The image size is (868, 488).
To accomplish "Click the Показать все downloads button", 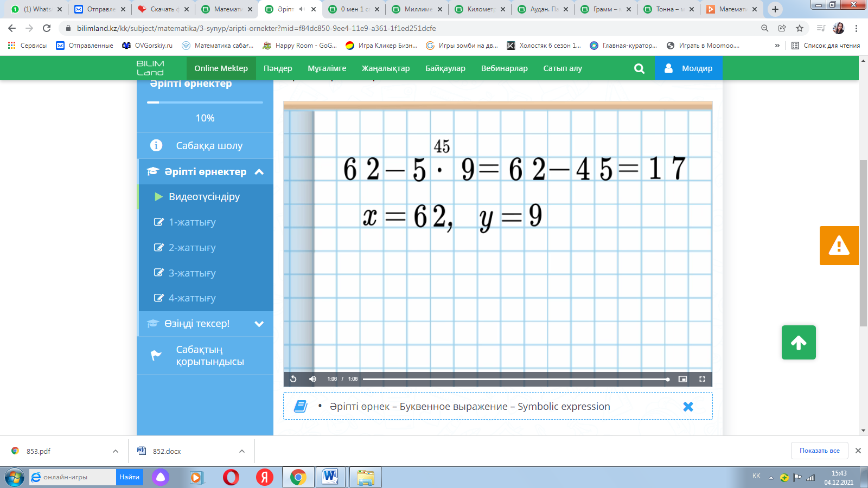I will pos(820,451).
